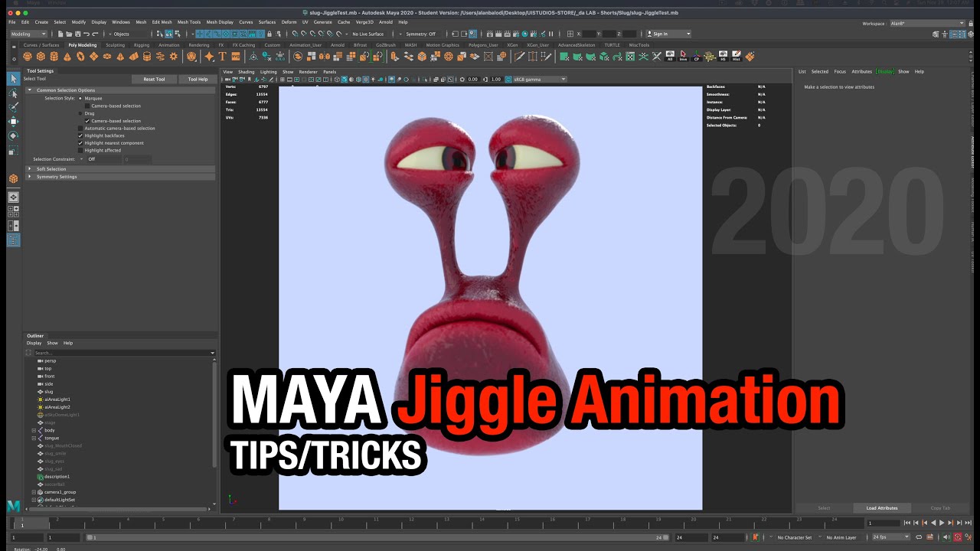Click the Open Scene folder icon
The width and height of the screenshot is (980, 551).
(x=68, y=34)
